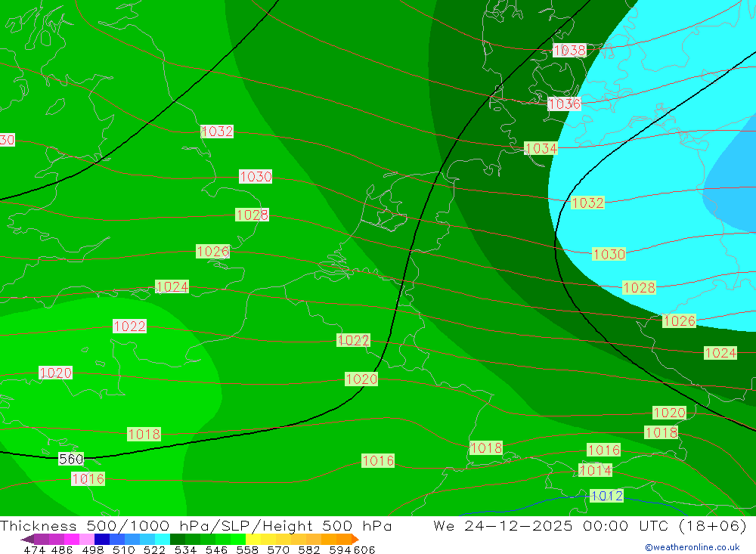Click the orange arrow tip at the legend's right end

click(355, 539)
